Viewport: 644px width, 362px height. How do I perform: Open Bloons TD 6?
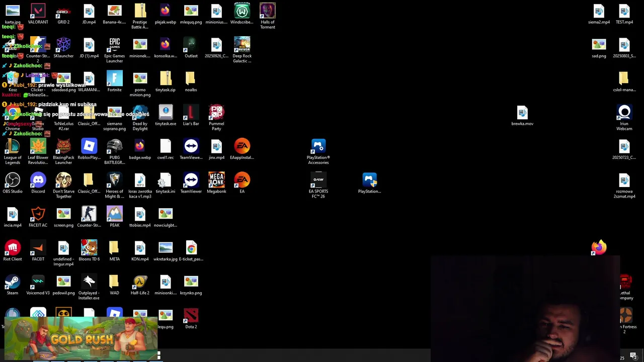click(x=89, y=250)
